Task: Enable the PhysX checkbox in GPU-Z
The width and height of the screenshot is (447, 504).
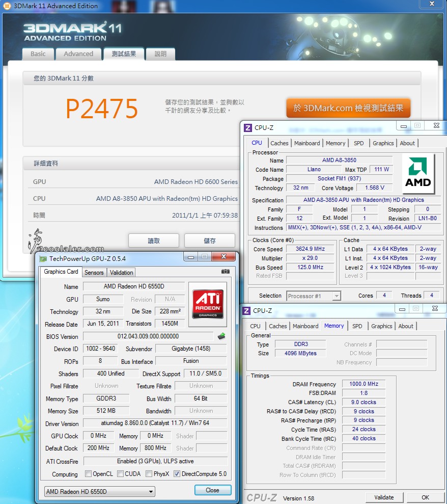Action: 149,474
